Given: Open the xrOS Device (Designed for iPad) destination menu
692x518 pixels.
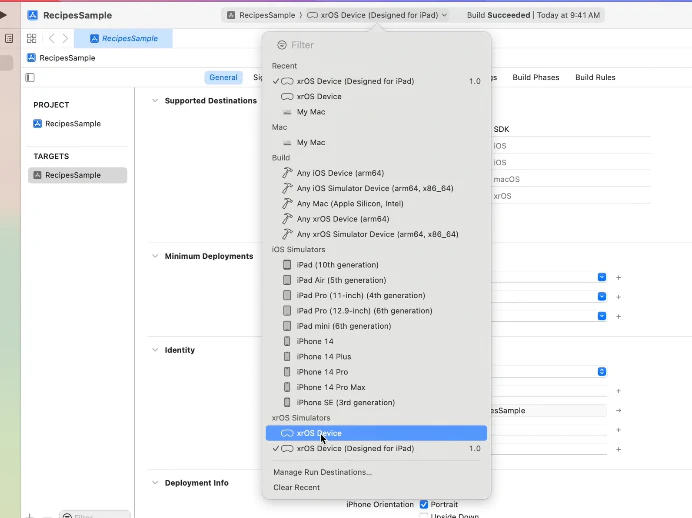Looking at the screenshot, I should [377, 15].
